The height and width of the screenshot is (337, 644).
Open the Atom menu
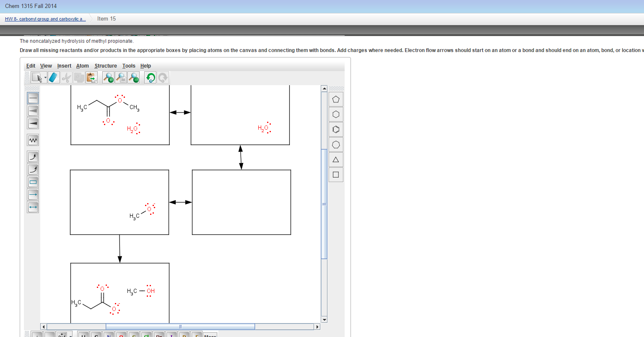(x=82, y=66)
